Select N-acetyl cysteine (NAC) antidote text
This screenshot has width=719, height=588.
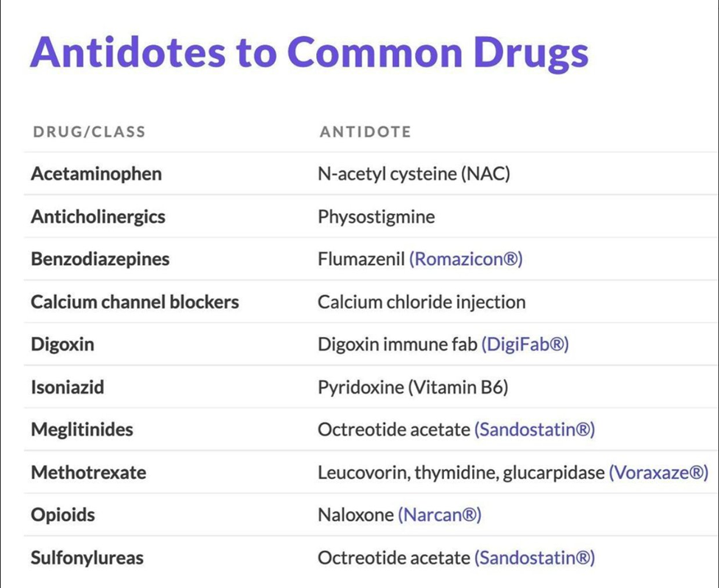click(x=414, y=174)
